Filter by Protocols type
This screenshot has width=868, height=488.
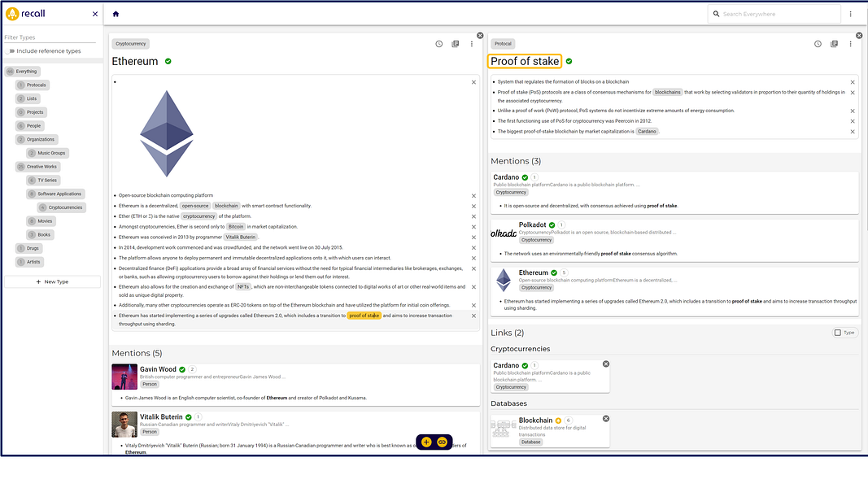tap(33, 85)
